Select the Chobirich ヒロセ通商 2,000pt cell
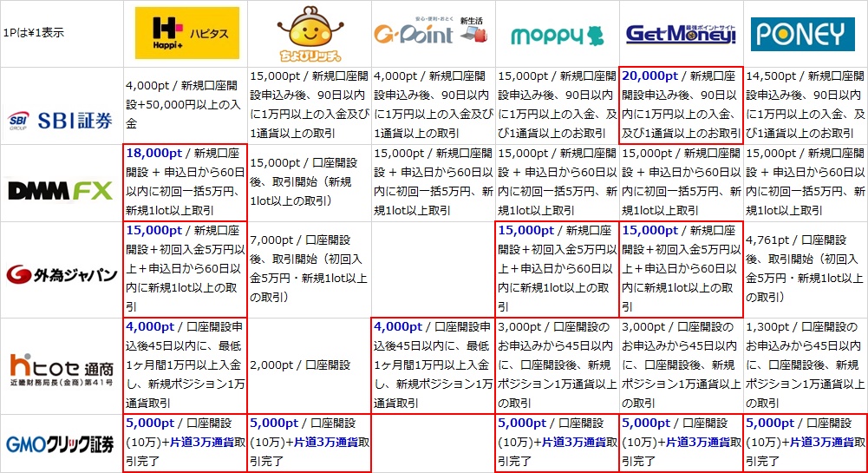 click(310, 365)
